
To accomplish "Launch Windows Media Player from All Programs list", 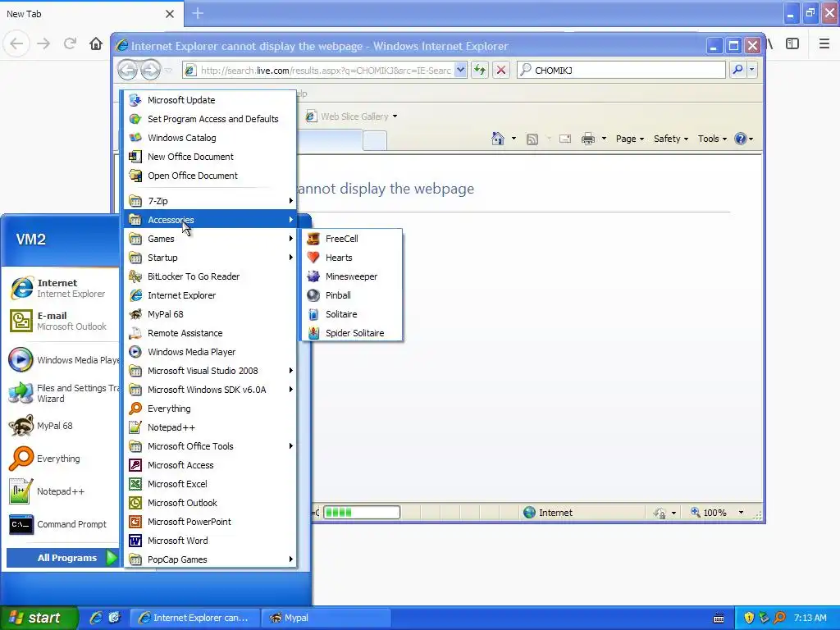I will [x=210, y=352].
